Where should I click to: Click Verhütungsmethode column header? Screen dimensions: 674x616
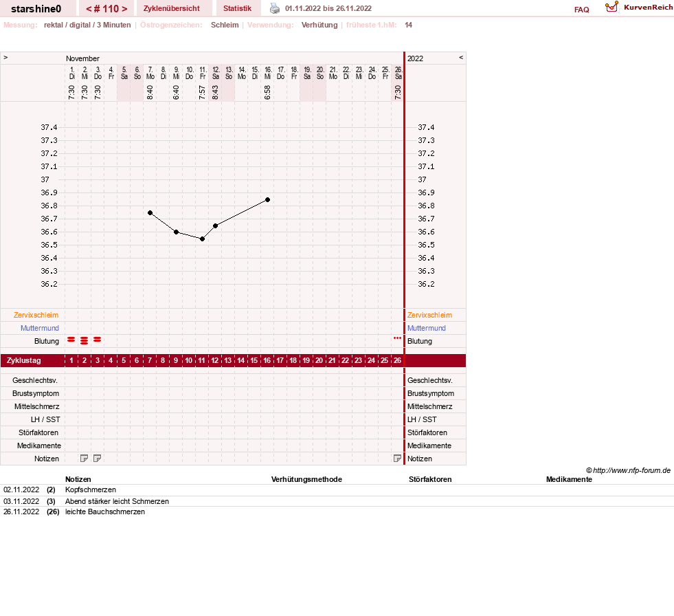tap(306, 479)
